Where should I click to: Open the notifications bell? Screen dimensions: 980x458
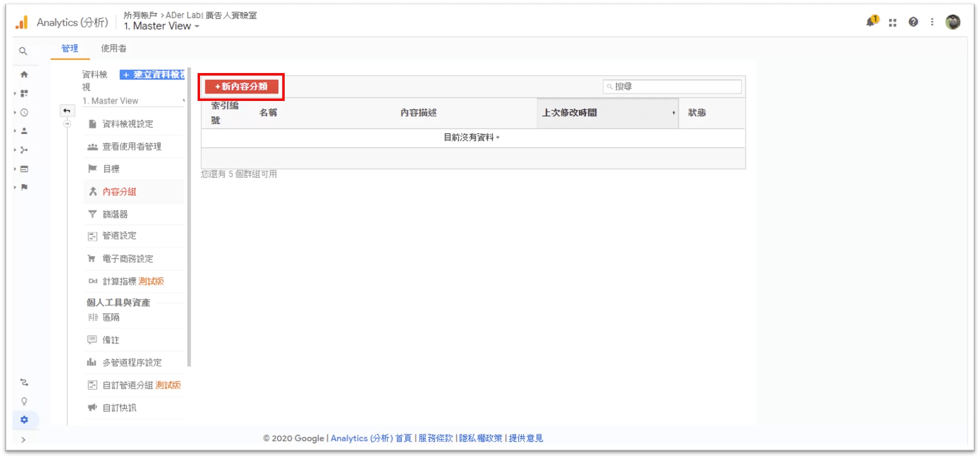871,22
